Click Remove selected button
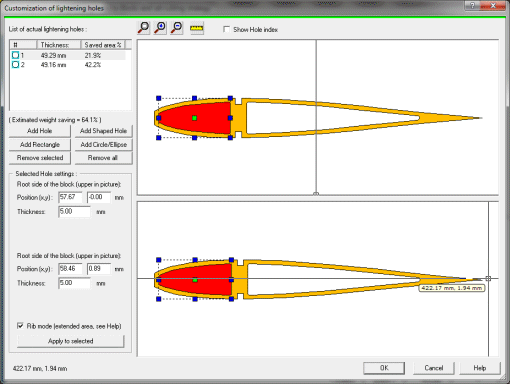 coord(40,158)
